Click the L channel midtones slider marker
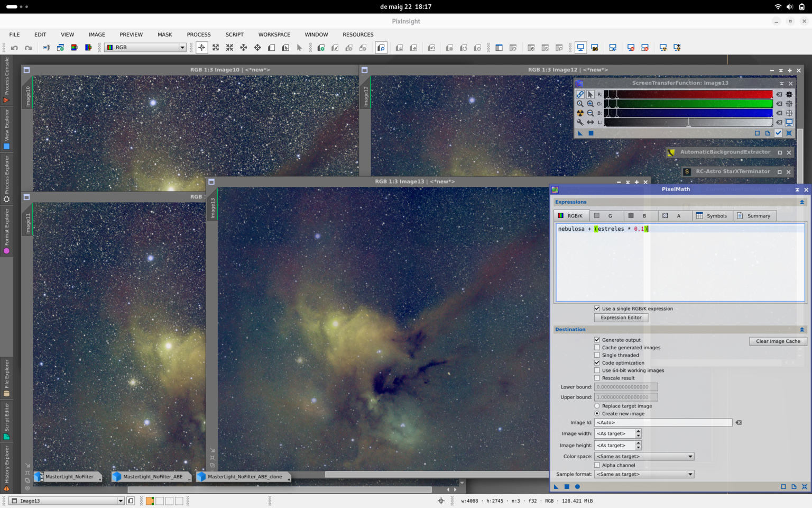The width and height of the screenshot is (812, 508). pyautogui.click(x=688, y=123)
